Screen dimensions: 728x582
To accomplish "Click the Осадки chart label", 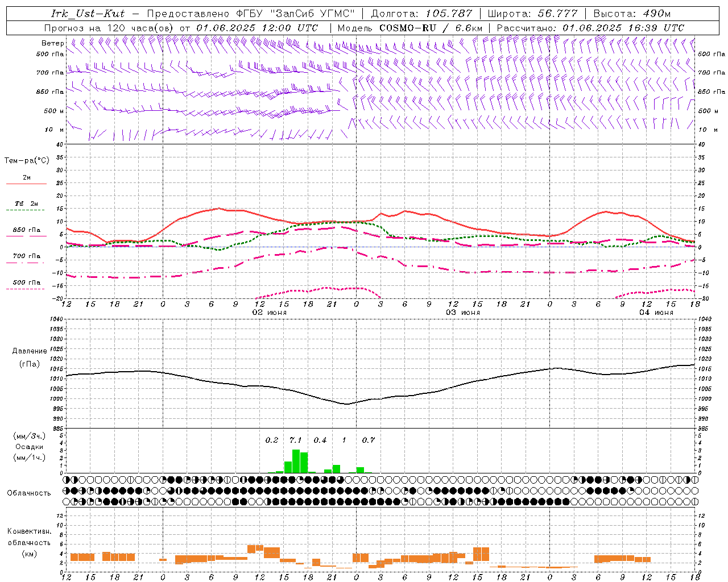I will click(x=30, y=447).
